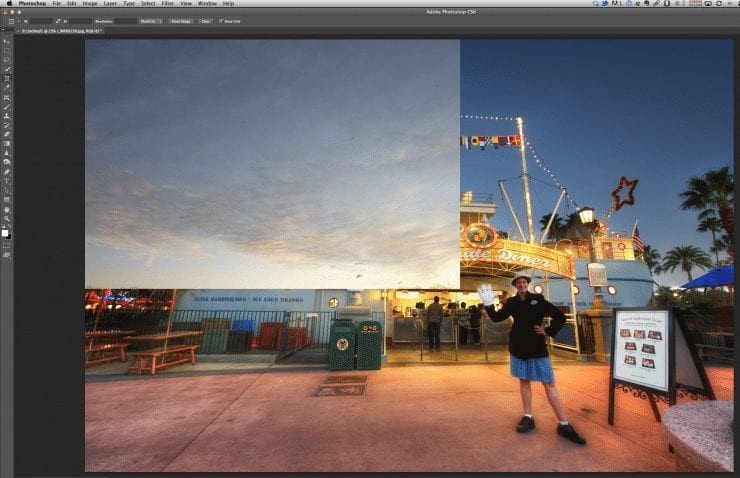Select the Healing Brush tool
Viewport: 740px width, 478px height.
(x=7, y=97)
